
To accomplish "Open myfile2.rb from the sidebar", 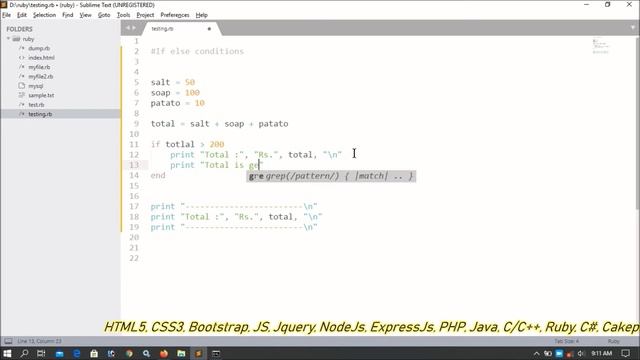I will 41,76.
